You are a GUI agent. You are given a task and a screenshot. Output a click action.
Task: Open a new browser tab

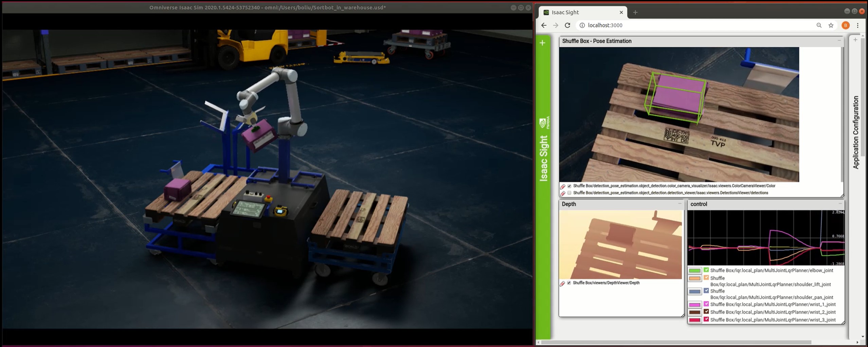click(x=635, y=12)
